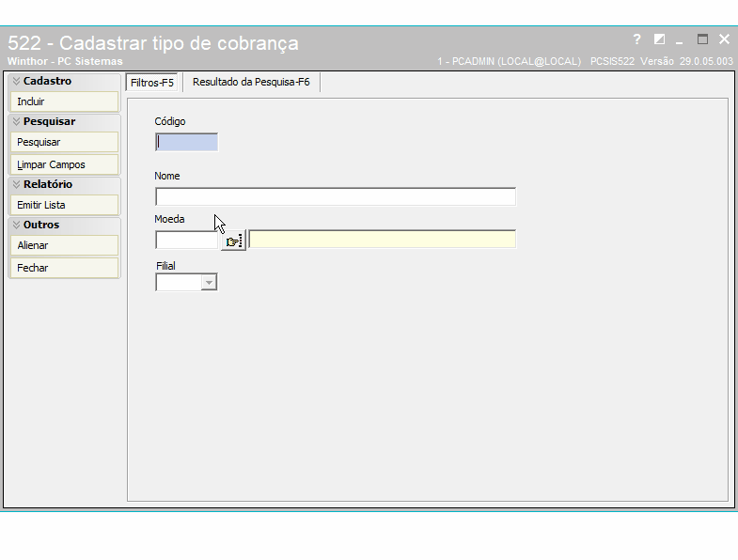
Task: Click the '1 - PCADMIN (LOCAL@LOCAL)' user text
Action: pos(510,61)
